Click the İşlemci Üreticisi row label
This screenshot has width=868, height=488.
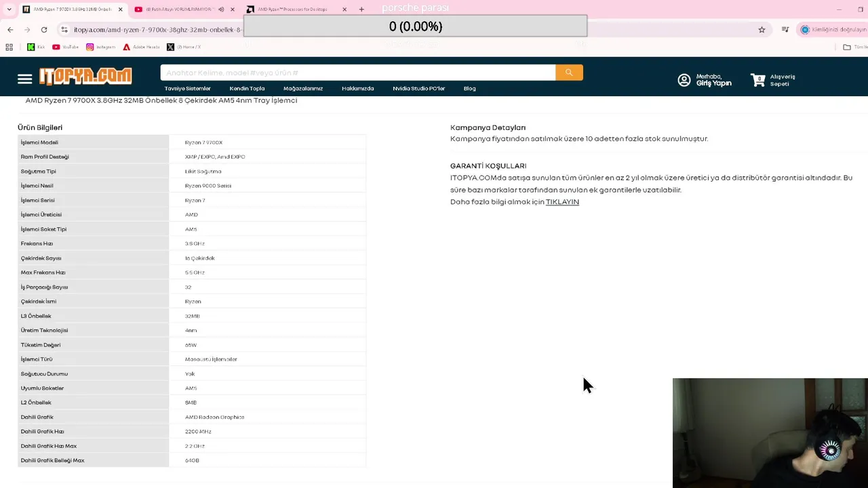(x=41, y=215)
